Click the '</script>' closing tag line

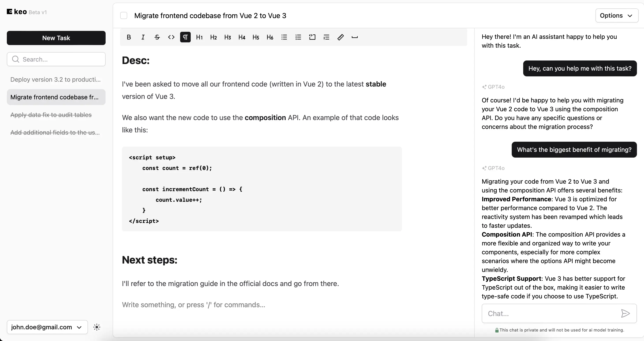pos(144,221)
